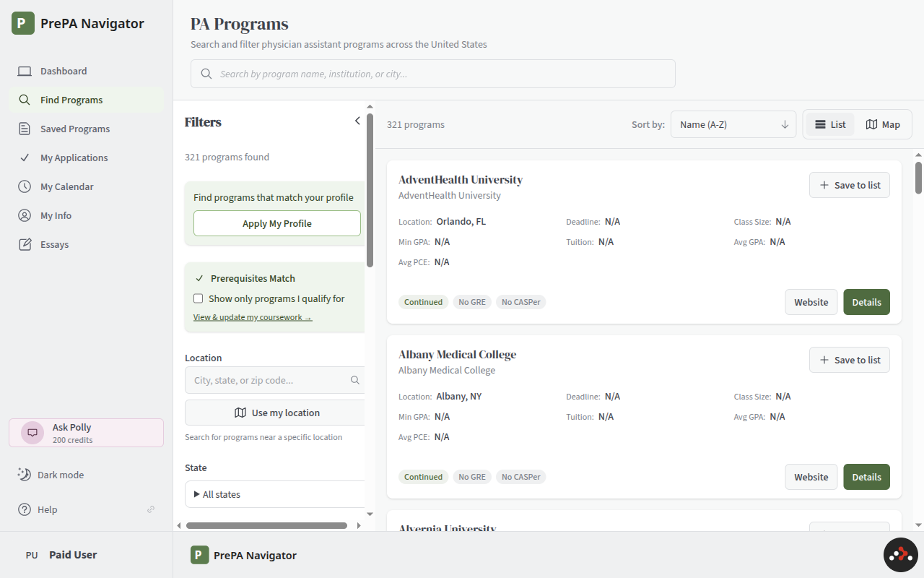
Task: Switch to Map view
Action: tap(883, 124)
